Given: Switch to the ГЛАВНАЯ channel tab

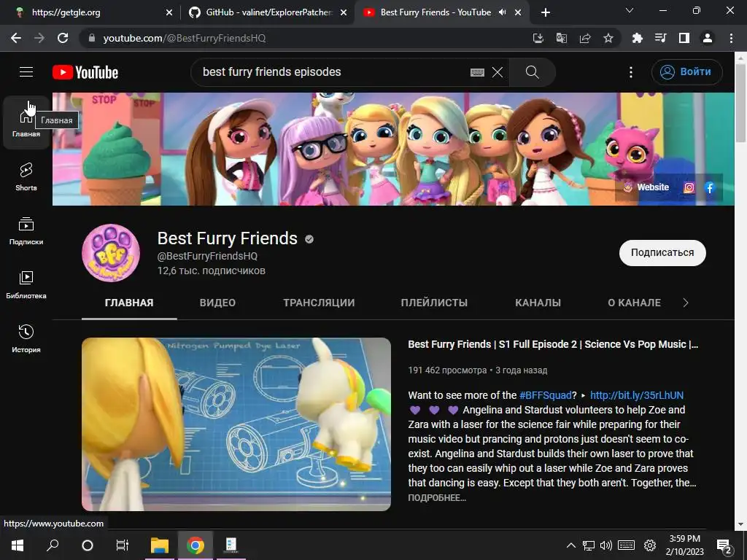Looking at the screenshot, I should coord(129,303).
